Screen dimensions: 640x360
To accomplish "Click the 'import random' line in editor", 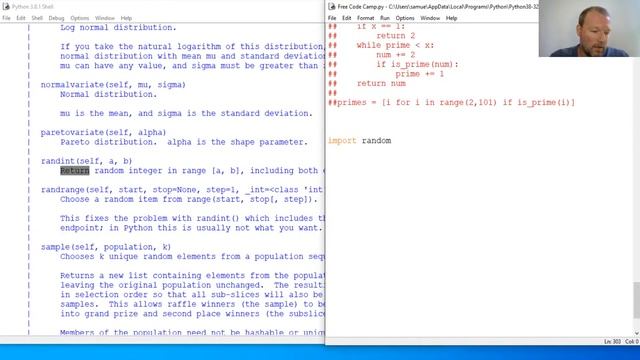I will coord(360,141).
